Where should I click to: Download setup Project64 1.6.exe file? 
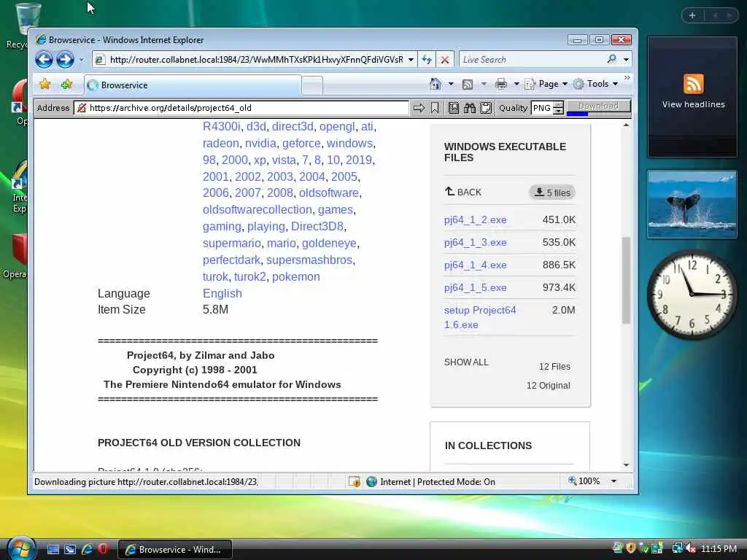coord(480,317)
